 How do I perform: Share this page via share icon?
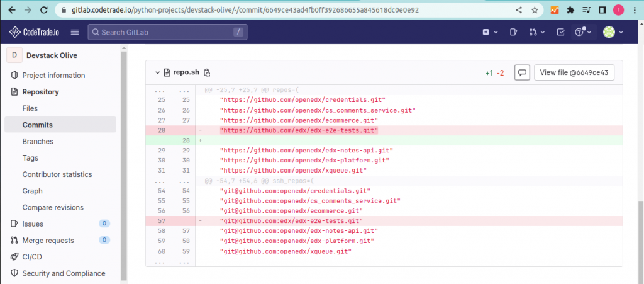point(519,10)
